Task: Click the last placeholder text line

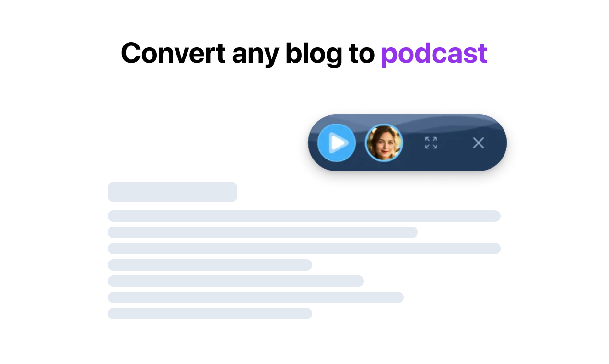Action: pyautogui.click(x=210, y=314)
